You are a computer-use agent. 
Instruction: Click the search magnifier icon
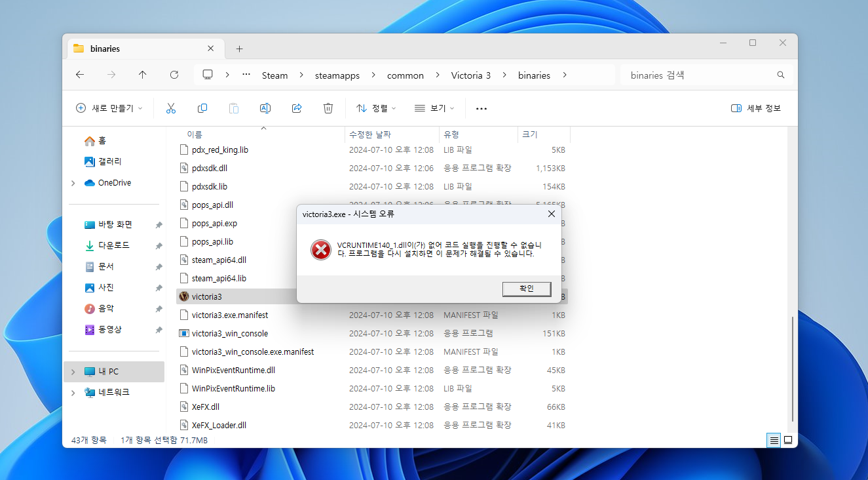point(781,75)
